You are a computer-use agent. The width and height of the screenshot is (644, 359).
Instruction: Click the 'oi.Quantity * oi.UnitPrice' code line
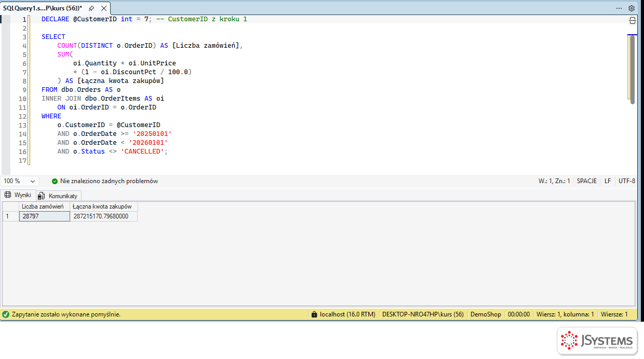click(x=125, y=63)
